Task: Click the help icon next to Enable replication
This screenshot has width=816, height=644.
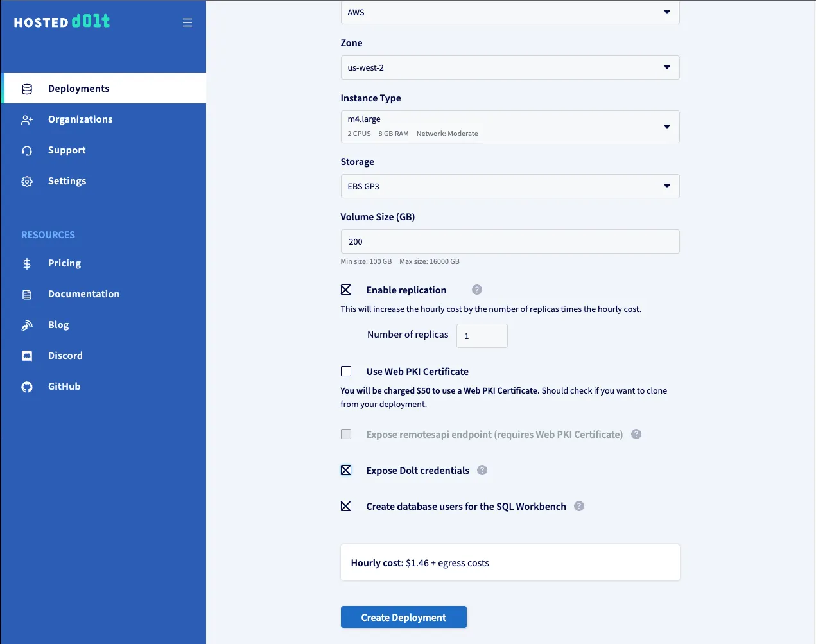Action: (x=476, y=290)
